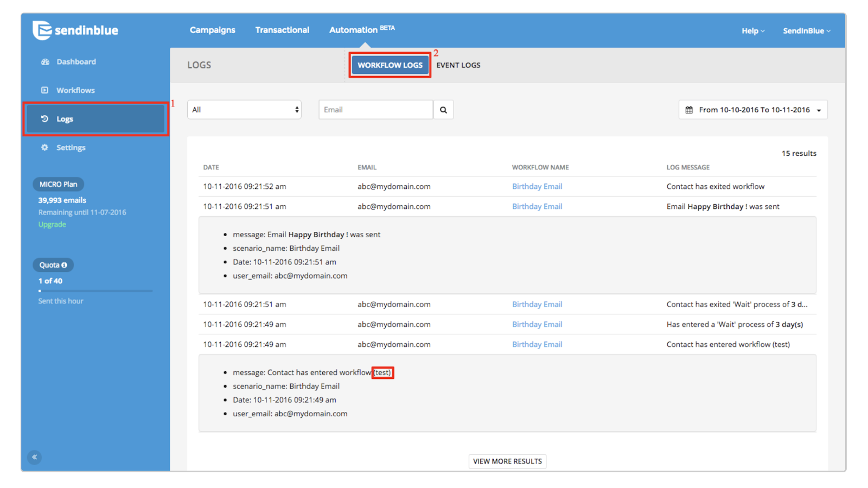Click the Upgrade link
868x488 pixels.
coord(52,224)
